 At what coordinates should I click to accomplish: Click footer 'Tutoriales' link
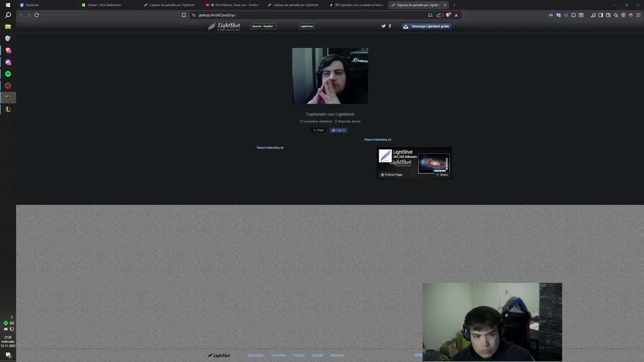[278, 355]
